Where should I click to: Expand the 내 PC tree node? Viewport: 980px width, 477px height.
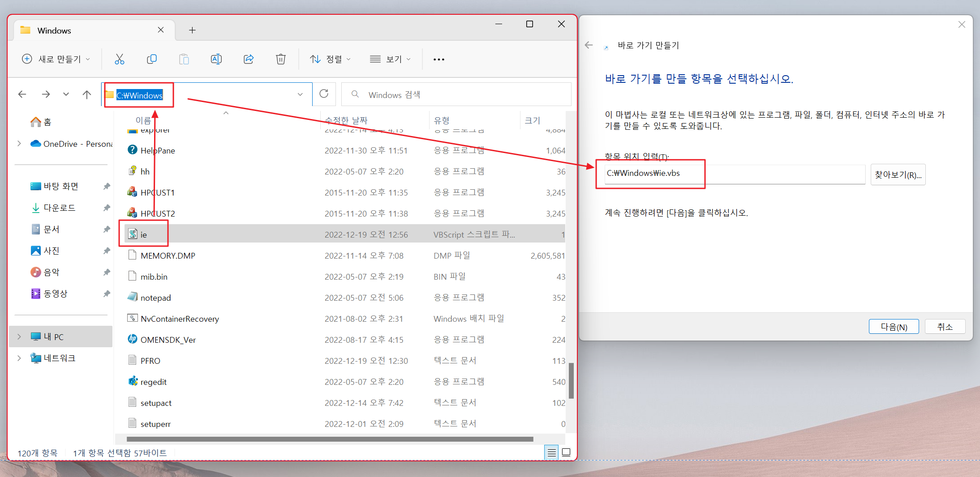click(19, 336)
